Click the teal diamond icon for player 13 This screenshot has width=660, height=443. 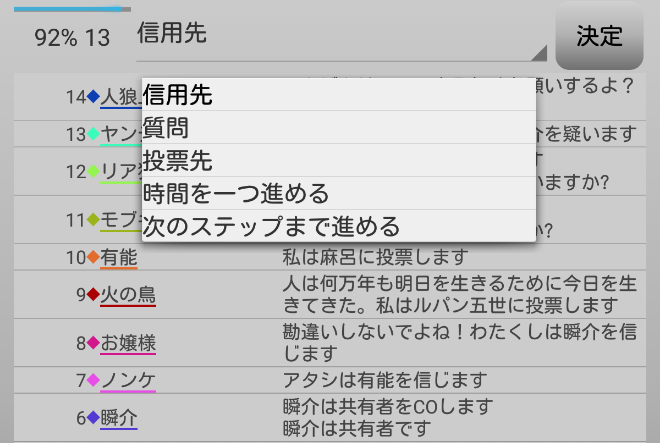point(93,134)
